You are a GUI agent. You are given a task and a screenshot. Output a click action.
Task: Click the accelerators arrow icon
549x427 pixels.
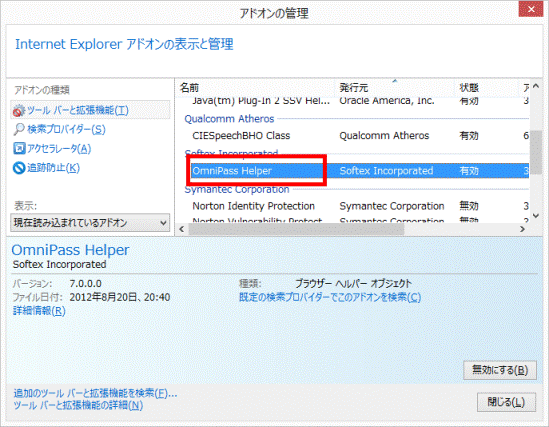pyautogui.click(x=19, y=148)
